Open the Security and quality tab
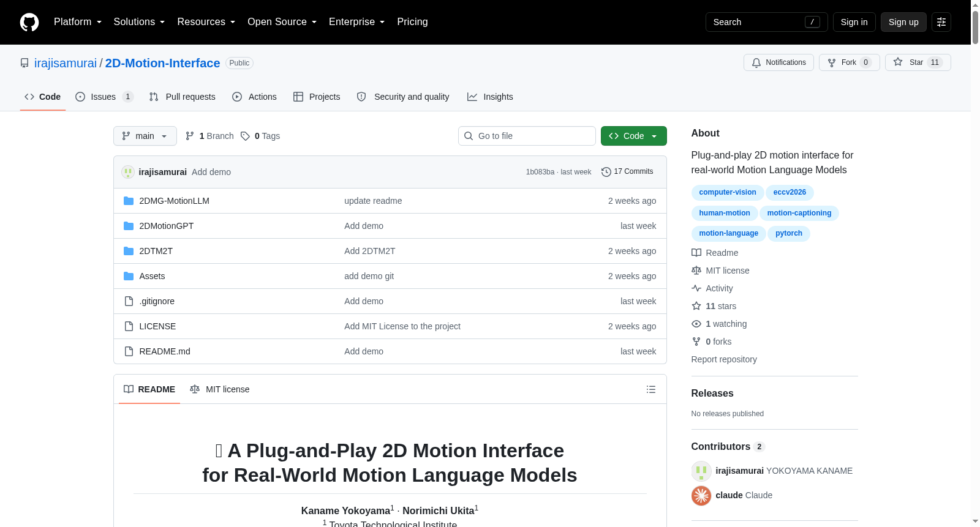Screen dimensions: 980x527 [x=403, y=97]
